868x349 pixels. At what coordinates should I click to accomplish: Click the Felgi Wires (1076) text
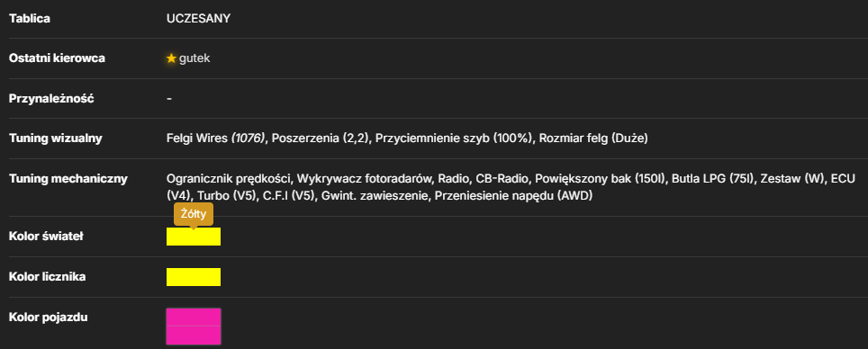pos(217,139)
